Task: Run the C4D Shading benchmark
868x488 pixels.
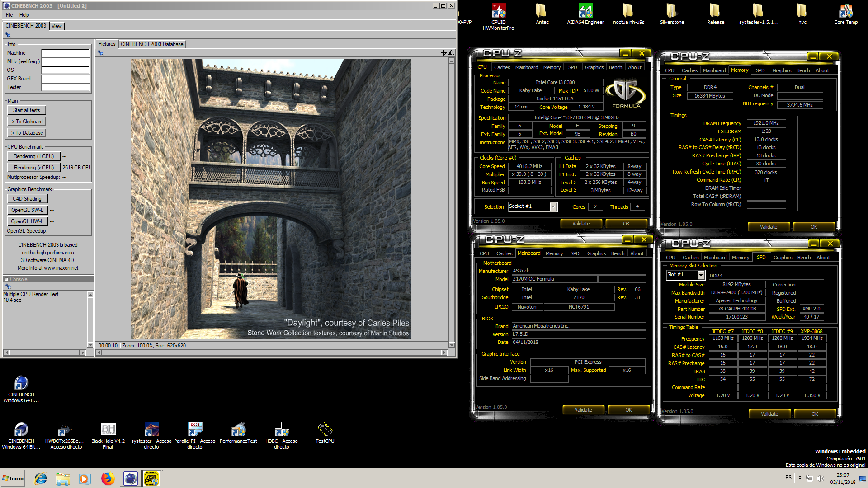Action: click(x=27, y=199)
